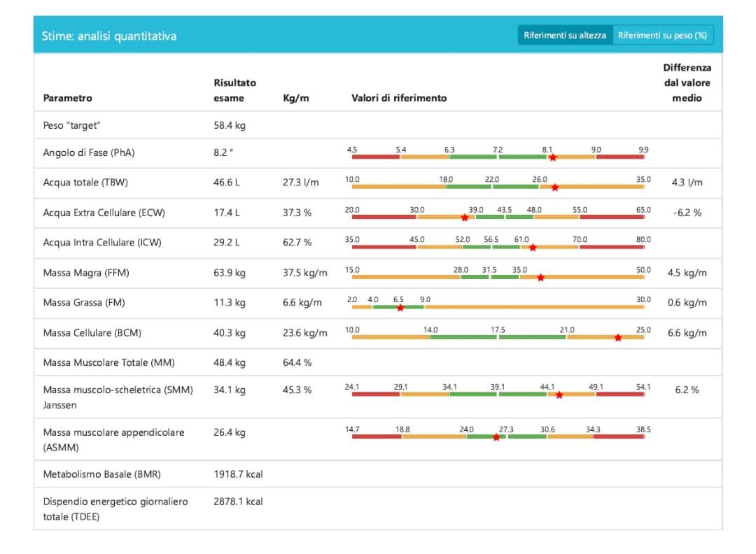
Task: Click the red star on ASMM reference bar
Action: (x=496, y=437)
